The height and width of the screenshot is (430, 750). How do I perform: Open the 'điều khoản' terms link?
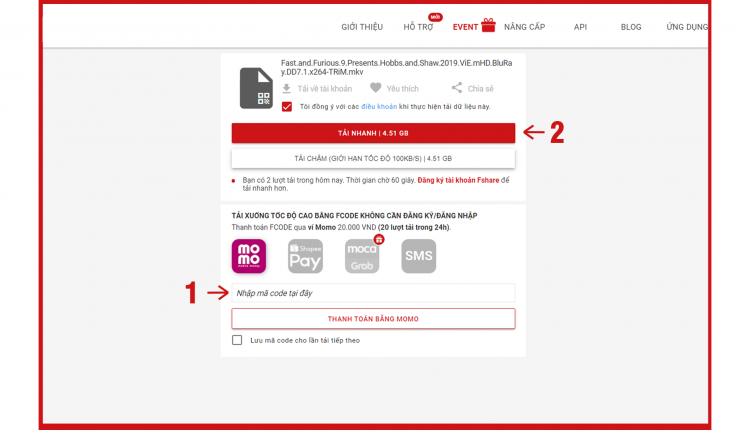point(379,107)
